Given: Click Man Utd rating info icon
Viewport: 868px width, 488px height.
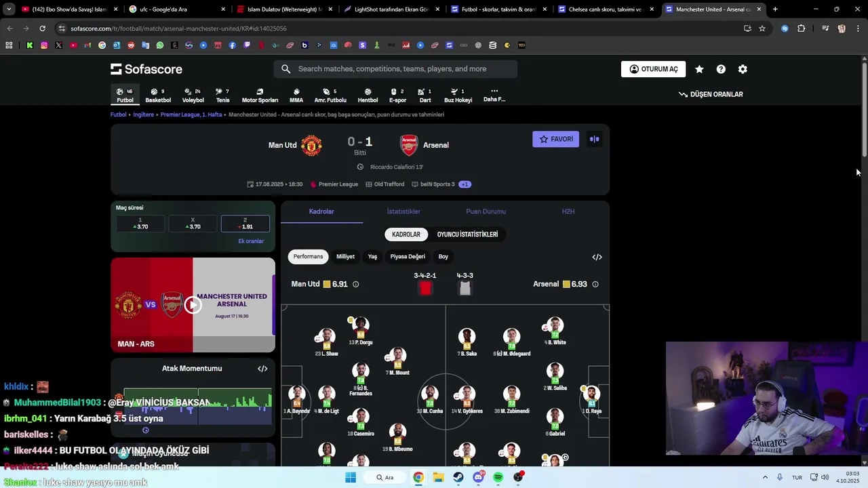Looking at the screenshot, I should (x=355, y=284).
